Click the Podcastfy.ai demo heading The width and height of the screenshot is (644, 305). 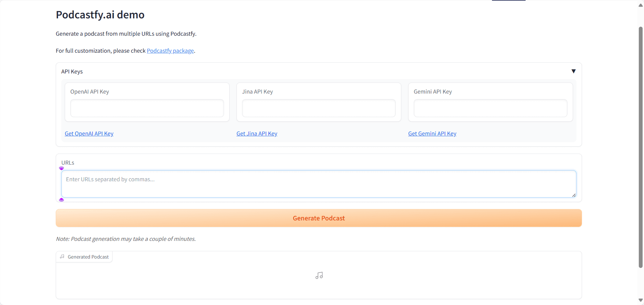100,15
